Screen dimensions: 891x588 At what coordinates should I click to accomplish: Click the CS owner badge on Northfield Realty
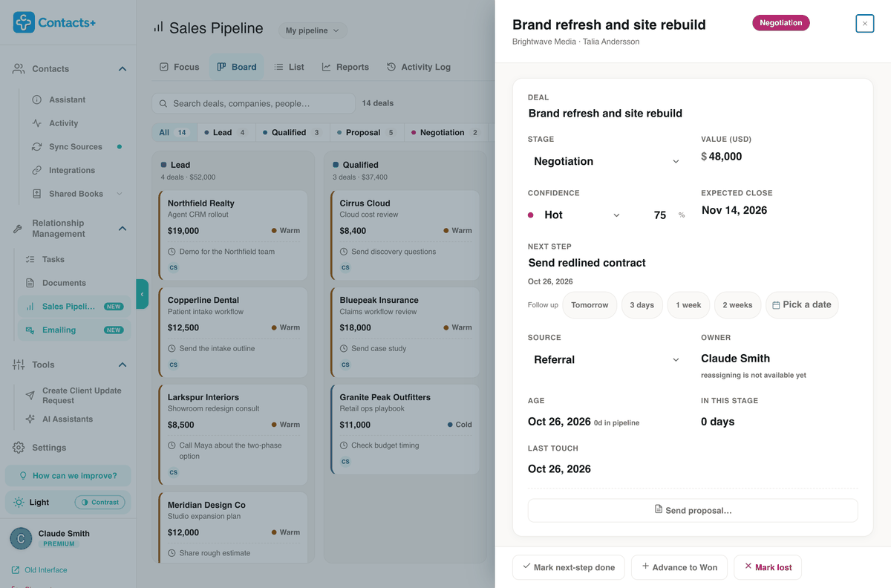click(x=174, y=267)
